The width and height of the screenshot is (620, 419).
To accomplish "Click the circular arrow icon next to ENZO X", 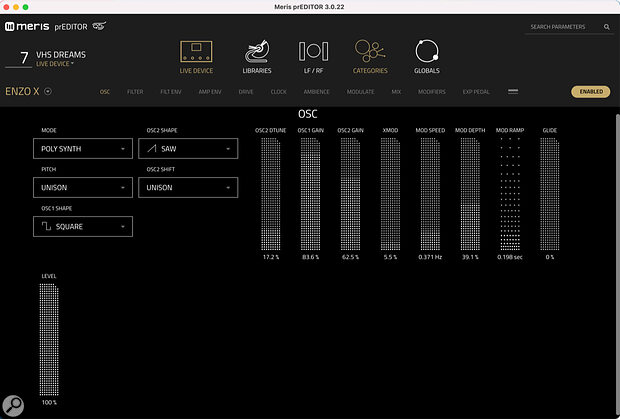I will 48,91.
